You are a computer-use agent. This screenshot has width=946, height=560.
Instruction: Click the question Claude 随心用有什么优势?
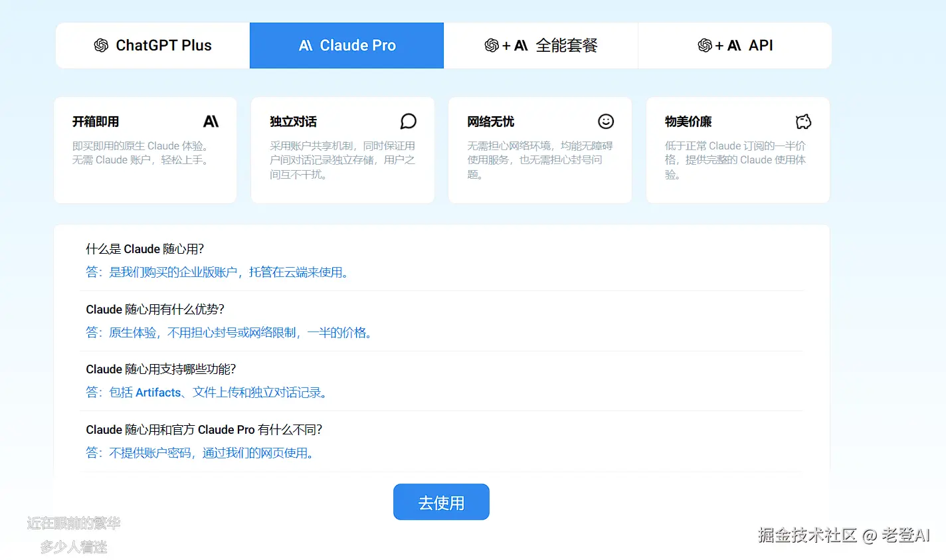click(x=155, y=310)
